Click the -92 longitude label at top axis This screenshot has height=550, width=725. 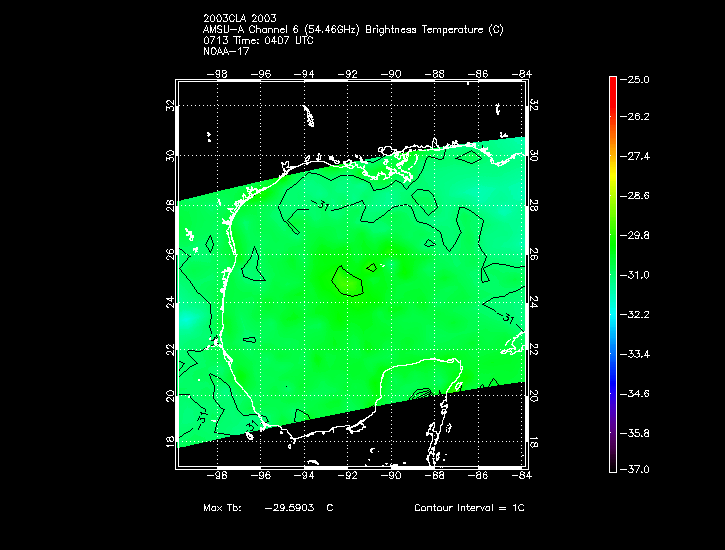347,74
